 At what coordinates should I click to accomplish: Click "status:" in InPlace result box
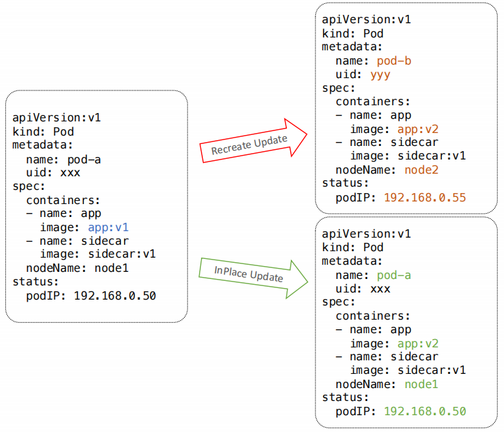click(x=346, y=397)
